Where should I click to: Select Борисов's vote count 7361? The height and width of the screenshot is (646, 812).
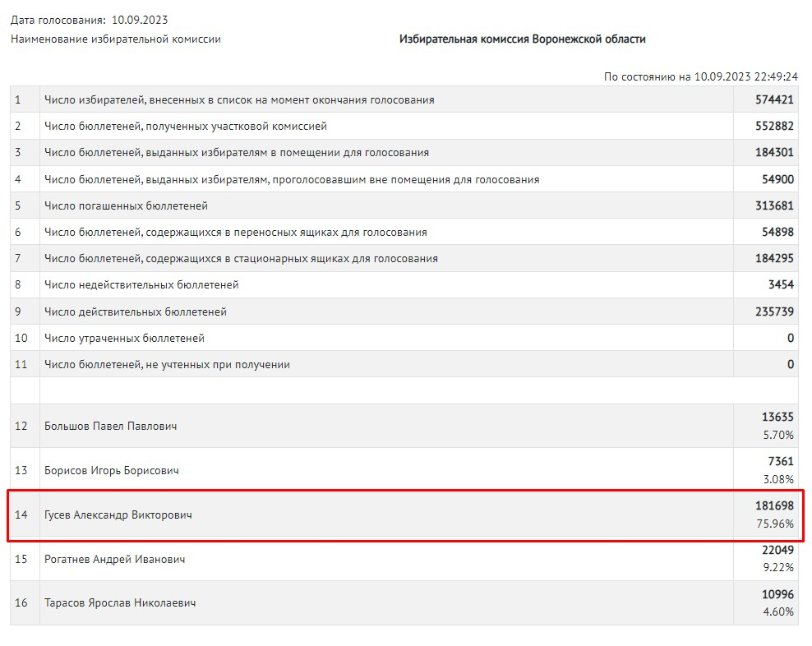click(x=781, y=461)
